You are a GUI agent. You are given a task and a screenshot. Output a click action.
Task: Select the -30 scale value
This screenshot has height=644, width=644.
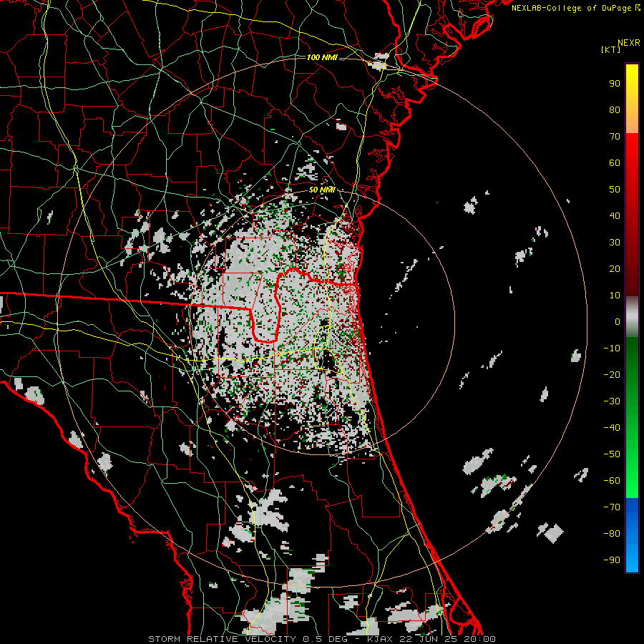click(612, 401)
